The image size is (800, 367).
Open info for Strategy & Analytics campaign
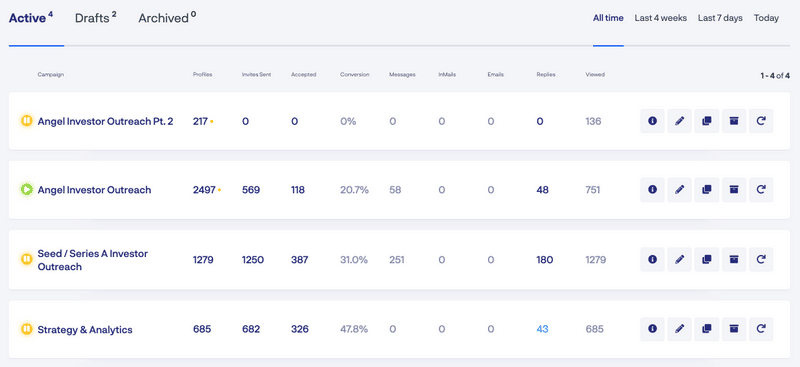652,329
